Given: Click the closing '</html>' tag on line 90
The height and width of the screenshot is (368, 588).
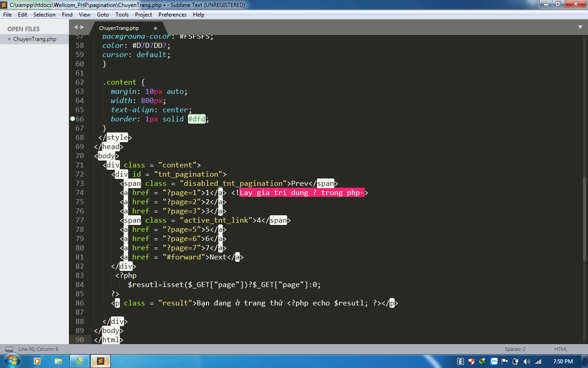Looking at the screenshot, I should tap(109, 340).
